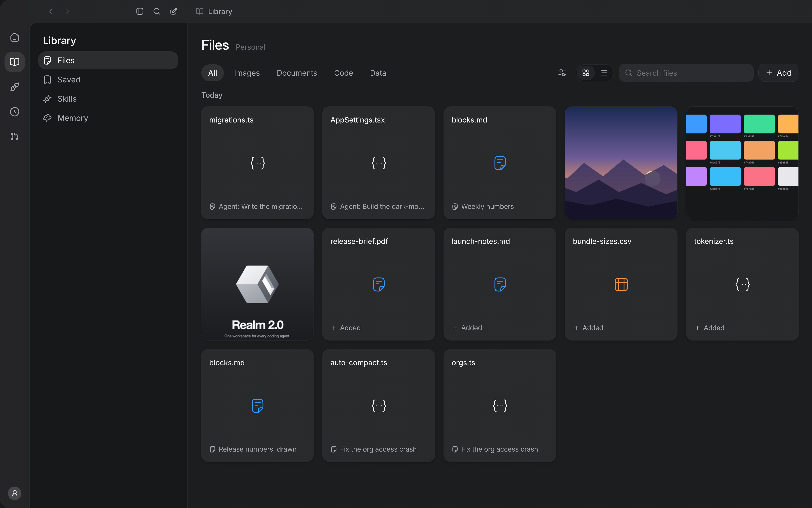Open the pull request icon in the rail
Screen dimensions: 812x508
pos(14,137)
